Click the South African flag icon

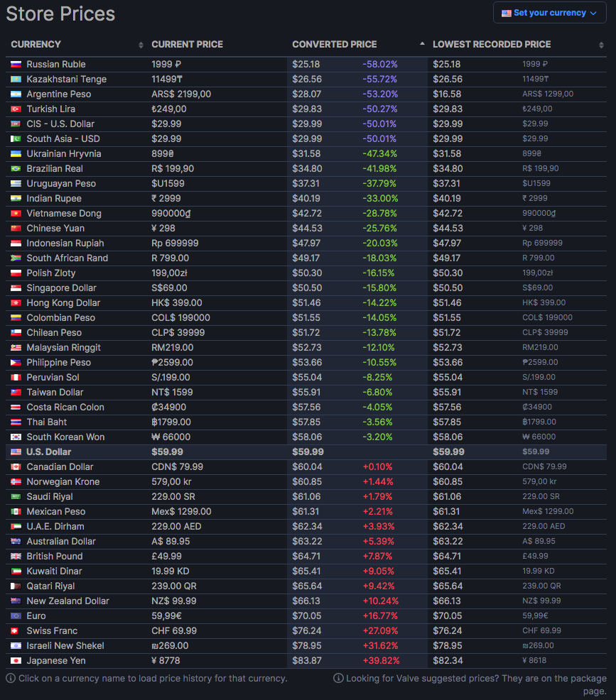point(16,258)
